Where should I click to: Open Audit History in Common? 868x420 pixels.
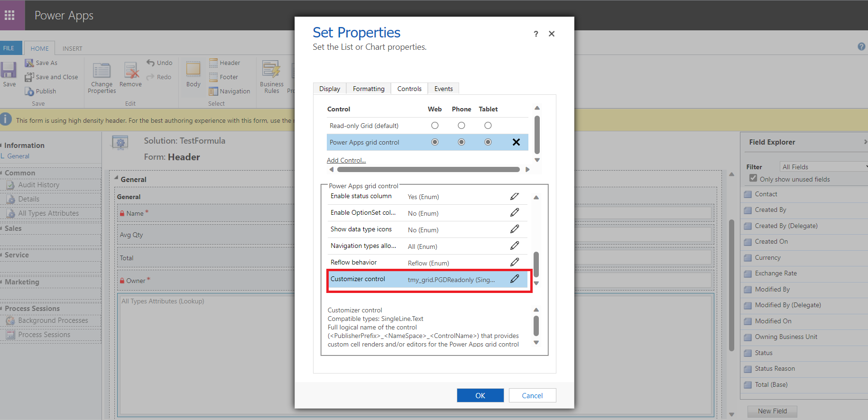39,185
